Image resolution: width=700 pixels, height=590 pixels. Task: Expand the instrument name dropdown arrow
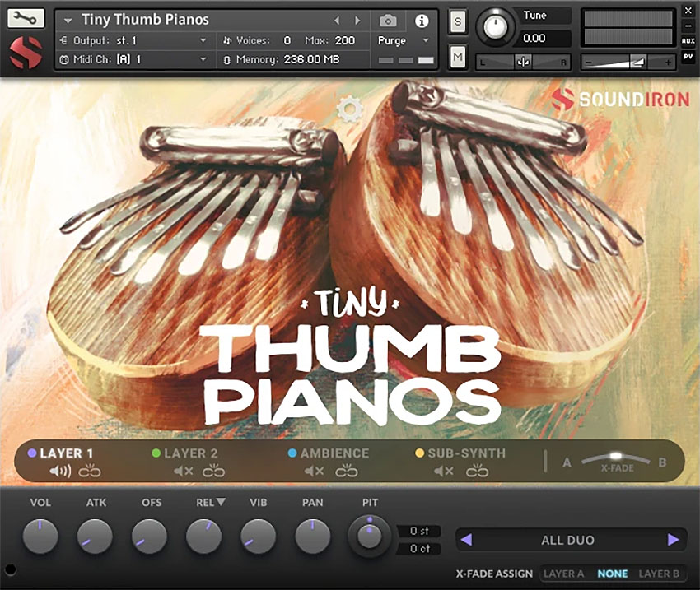pyautogui.click(x=68, y=21)
